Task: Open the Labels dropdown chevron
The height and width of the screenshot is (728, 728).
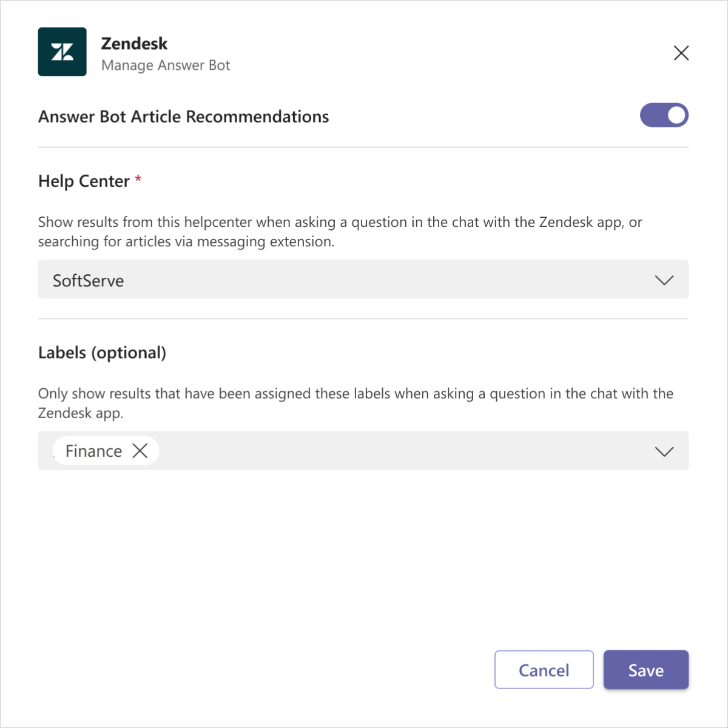Action: [x=664, y=451]
